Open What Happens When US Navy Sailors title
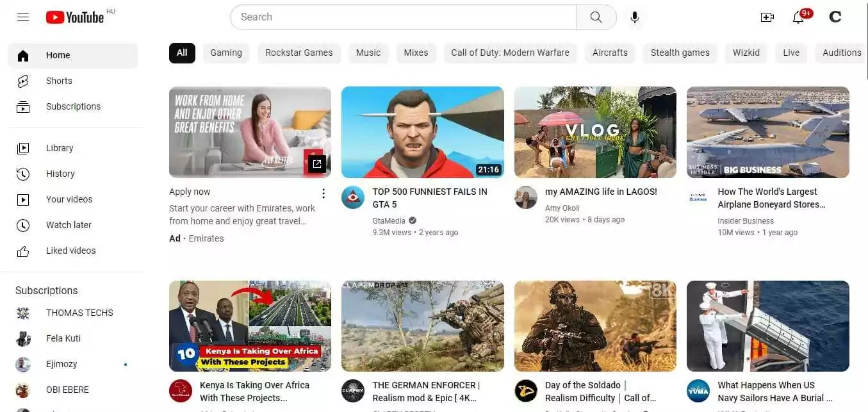Image resolution: width=868 pixels, height=412 pixels. coord(775,391)
